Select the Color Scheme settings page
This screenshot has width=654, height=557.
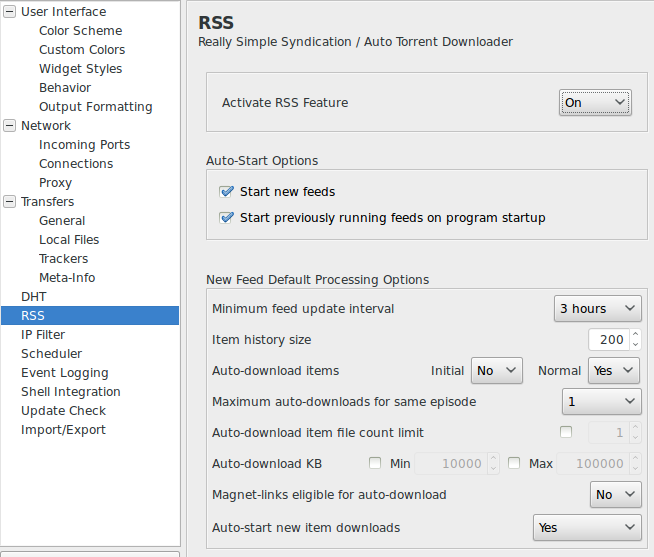[x=80, y=30]
